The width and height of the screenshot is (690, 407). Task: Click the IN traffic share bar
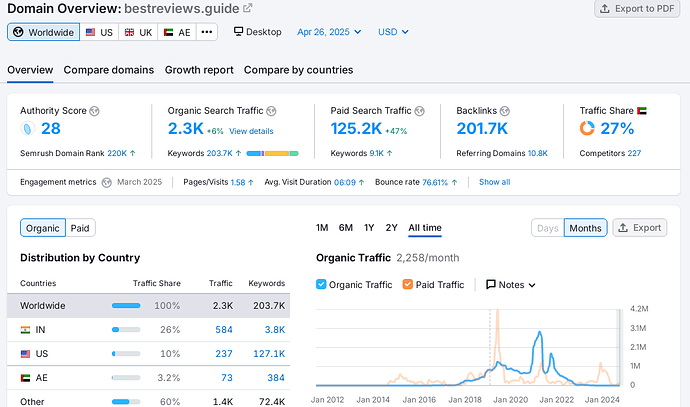coord(126,330)
